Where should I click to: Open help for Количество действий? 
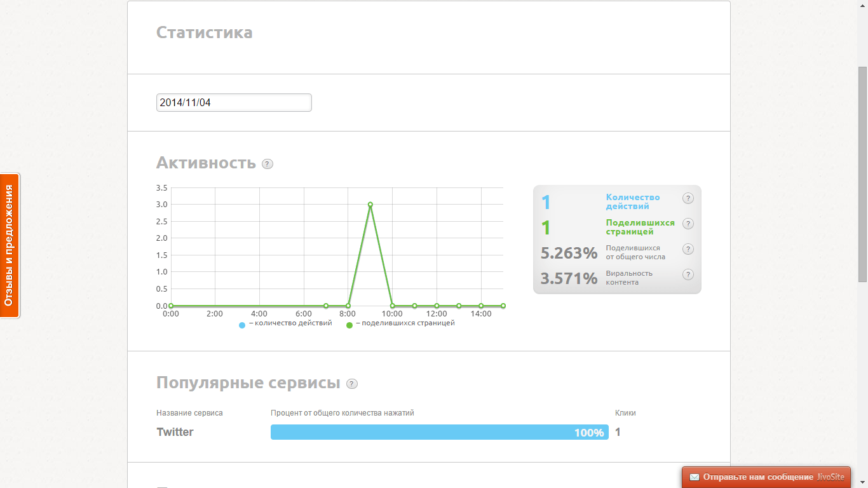[688, 198]
